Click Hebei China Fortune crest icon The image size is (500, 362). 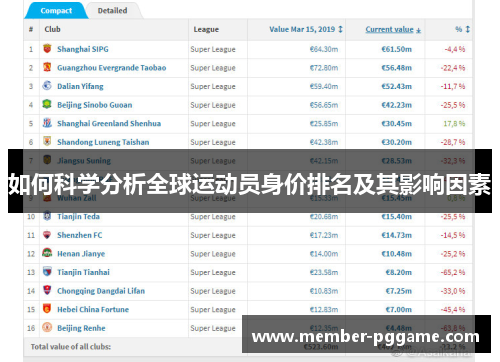47,309
